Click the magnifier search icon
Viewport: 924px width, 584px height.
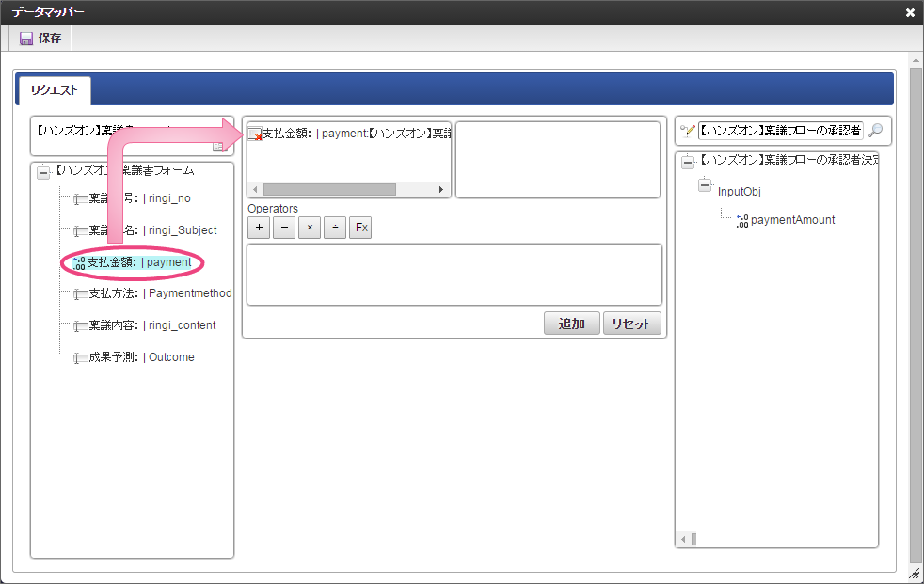click(876, 130)
